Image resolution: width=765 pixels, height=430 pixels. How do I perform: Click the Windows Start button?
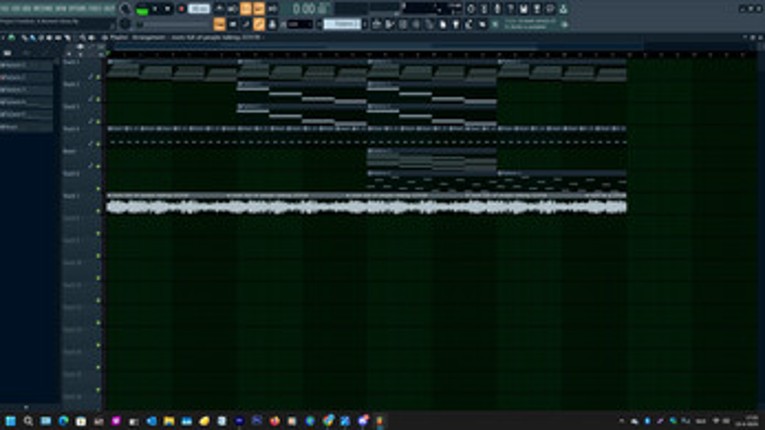pos(11,421)
